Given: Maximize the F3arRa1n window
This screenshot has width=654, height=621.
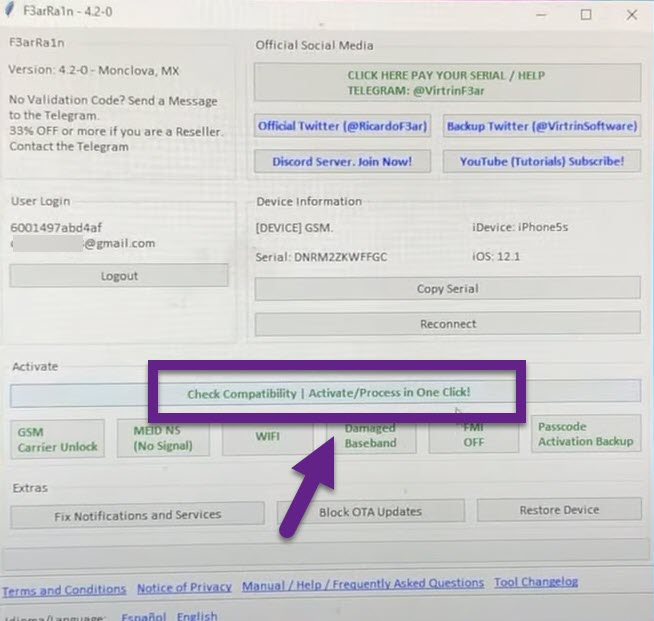Looking at the screenshot, I should pos(586,15).
